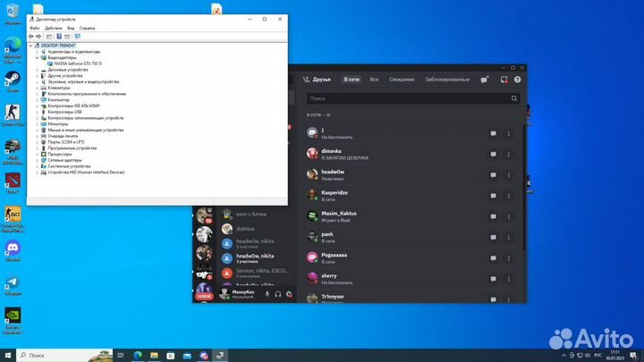This screenshot has height=362, width=644.
Task: Click back arrow in Device Manager toolbar
Action: [30, 37]
